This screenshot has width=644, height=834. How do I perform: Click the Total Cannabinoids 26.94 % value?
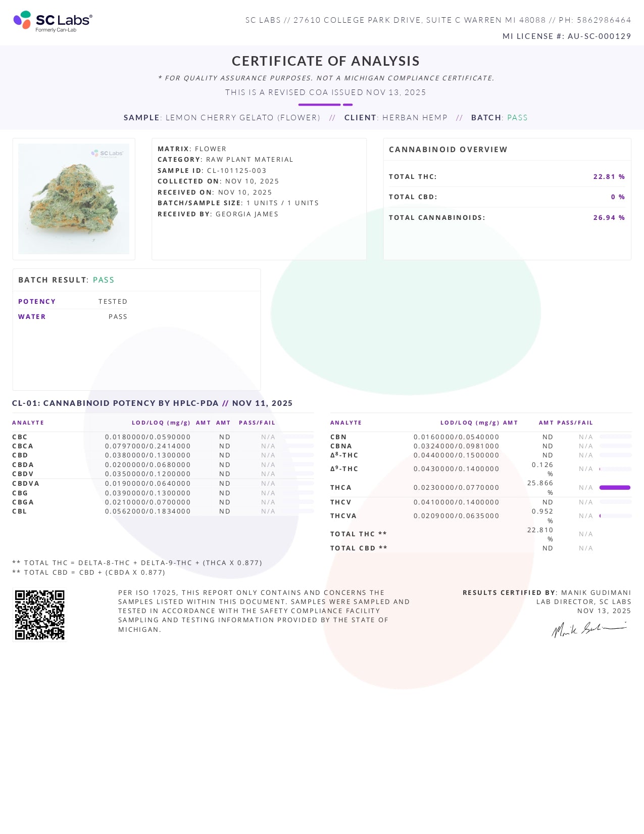(609, 218)
